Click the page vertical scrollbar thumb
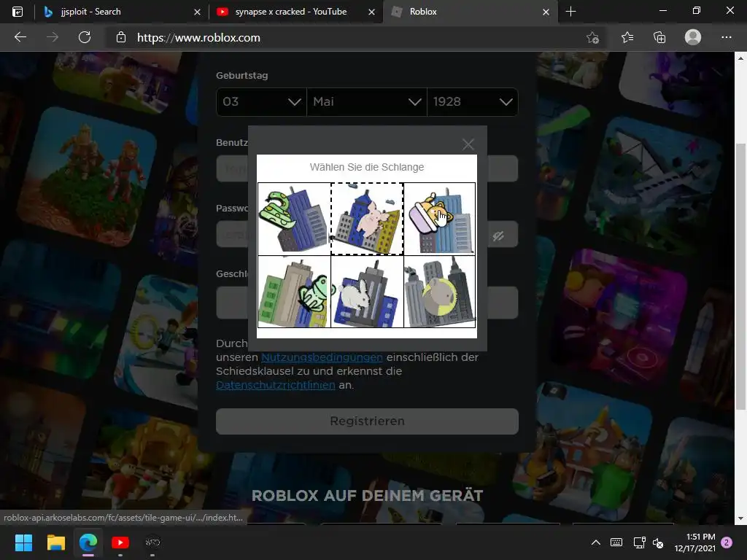This screenshot has width=747, height=560. [741, 276]
